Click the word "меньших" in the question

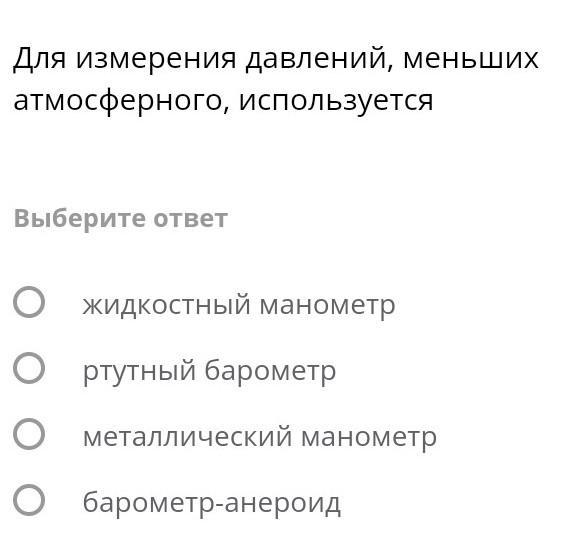pos(471,59)
